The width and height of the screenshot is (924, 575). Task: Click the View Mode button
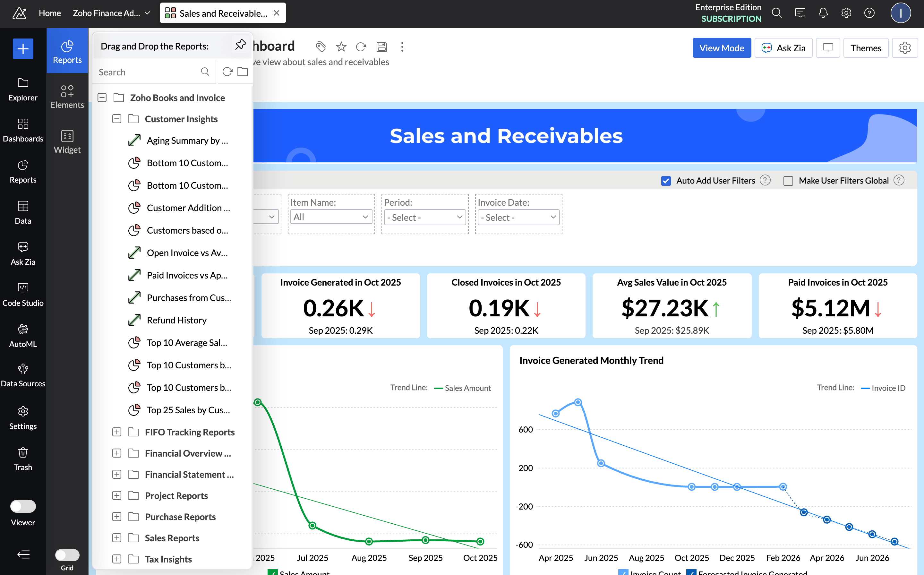coord(721,47)
